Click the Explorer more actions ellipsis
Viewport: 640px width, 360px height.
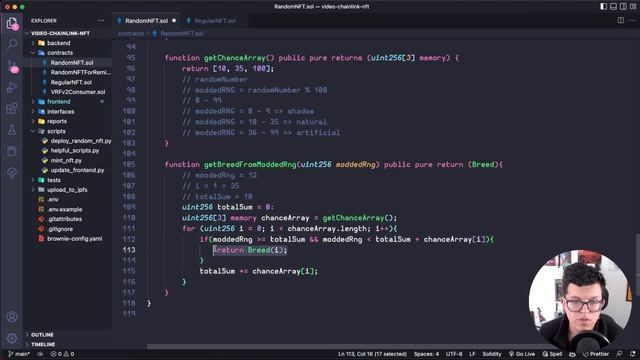pos(101,20)
